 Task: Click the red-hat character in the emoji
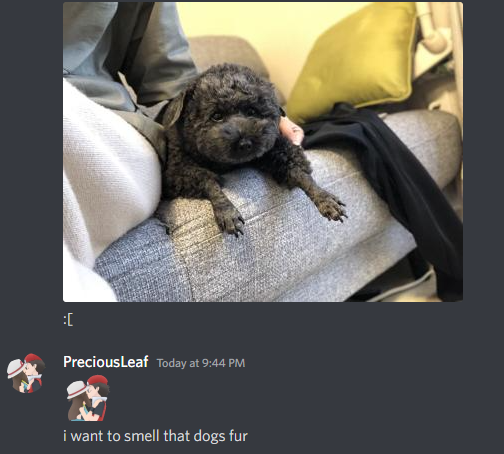(x=98, y=397)
